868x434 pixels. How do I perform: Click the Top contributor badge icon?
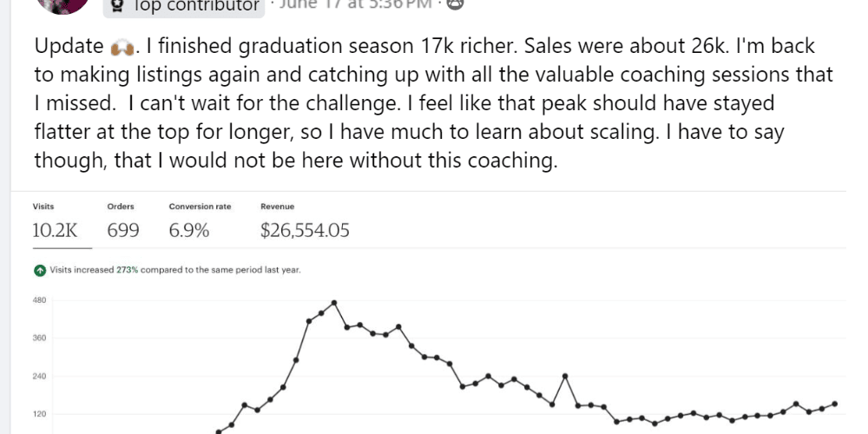pos(118,7)
